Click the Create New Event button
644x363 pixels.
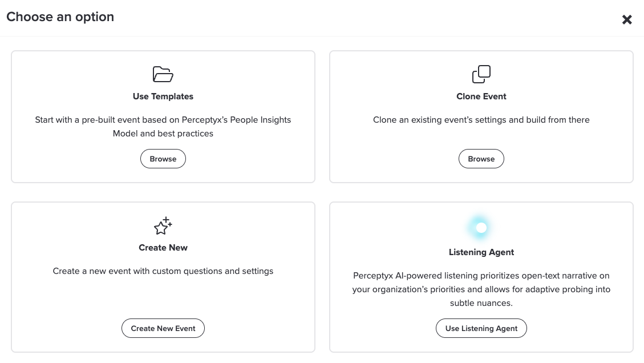tap(163, 328)
